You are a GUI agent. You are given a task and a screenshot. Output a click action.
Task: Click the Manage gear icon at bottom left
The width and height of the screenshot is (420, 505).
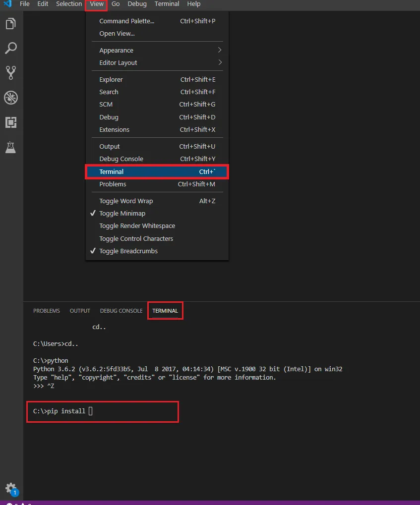(11, 489)
